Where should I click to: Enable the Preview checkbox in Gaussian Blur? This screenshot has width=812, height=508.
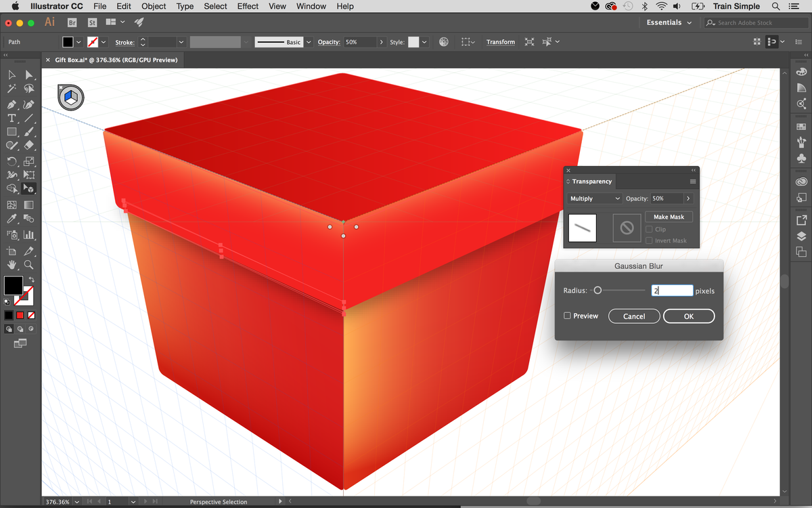pyautogui.click(x=569, y=316)
